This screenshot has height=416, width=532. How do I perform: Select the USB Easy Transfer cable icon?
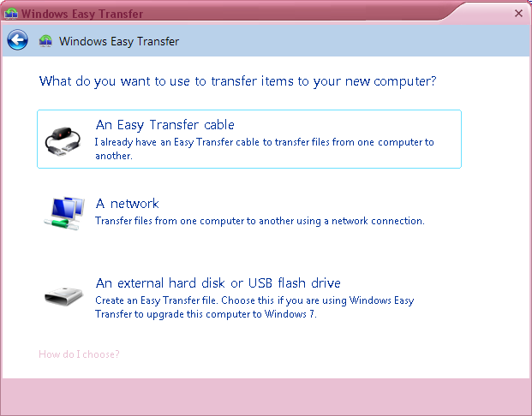63,141
